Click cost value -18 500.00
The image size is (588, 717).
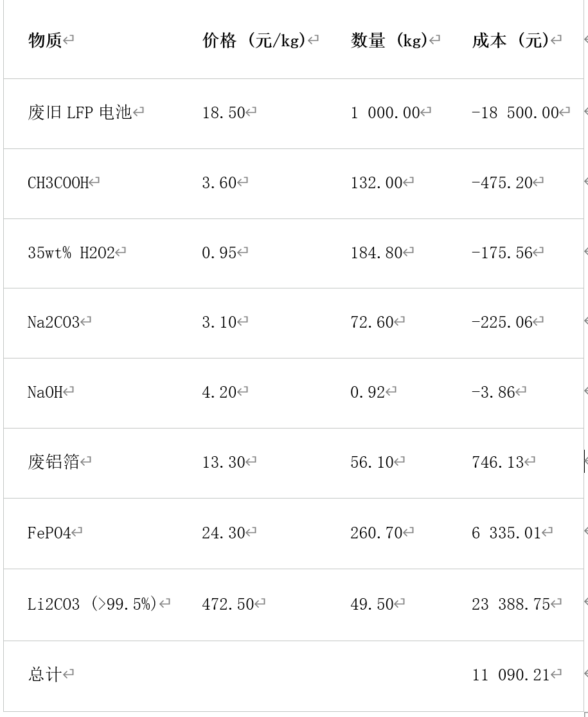pos(515,112)
